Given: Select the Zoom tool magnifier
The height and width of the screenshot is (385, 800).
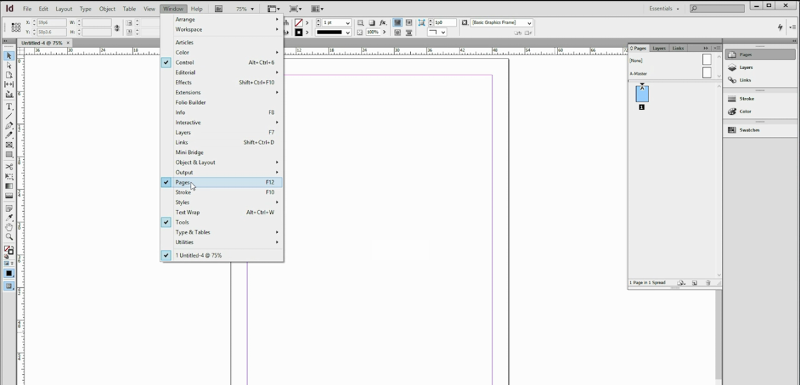Looking at the screenshot, I should 9,237.
